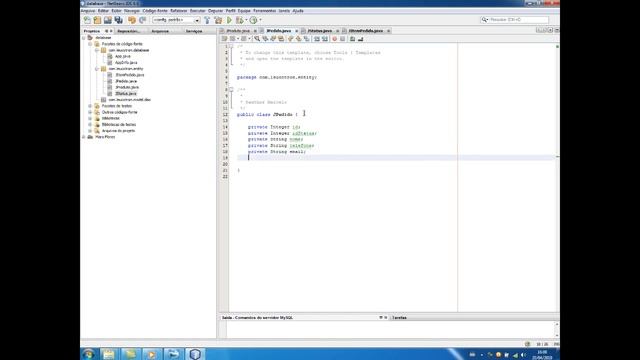Switch to Arquivos panel tab

(x=160, y=31)
